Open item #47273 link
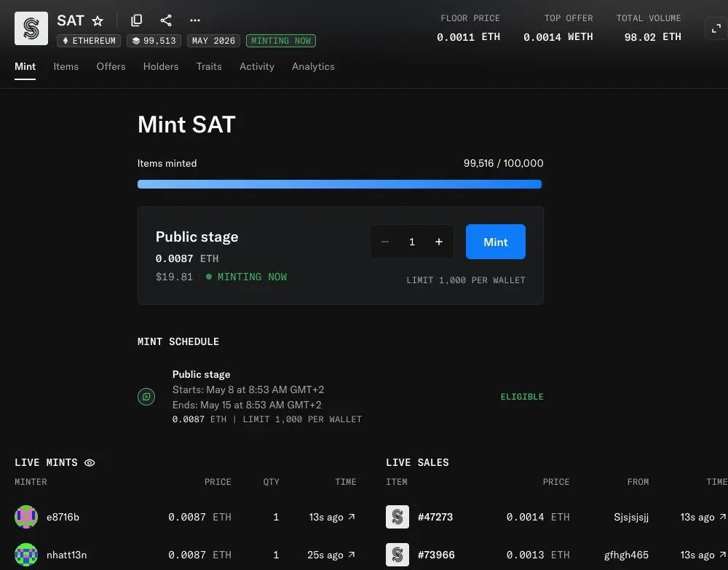Viewport: 728px width, 570px height. [435, 517]
